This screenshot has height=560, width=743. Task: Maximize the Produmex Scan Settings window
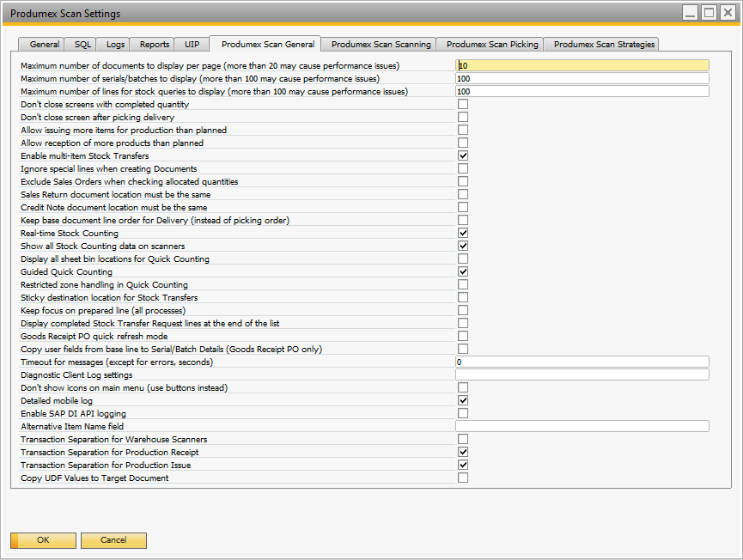[709, 13]
